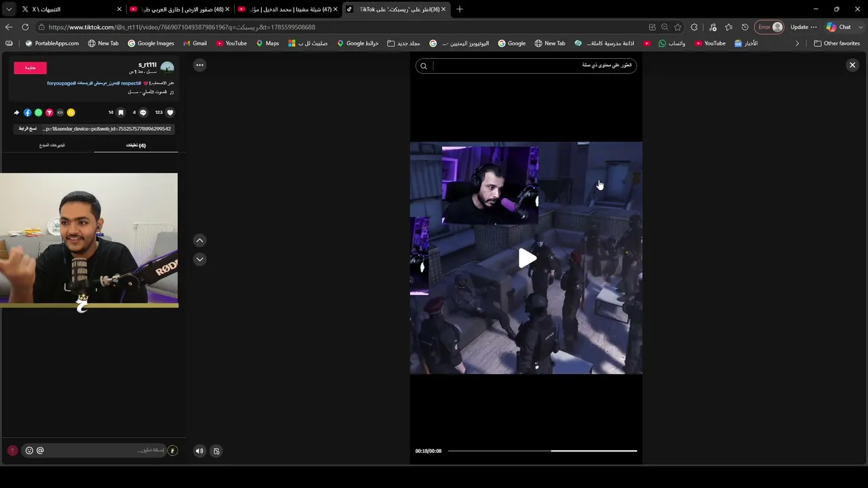Click the #respect hashtag
Viewport: 868px width, 488px height.
[131, 83]
